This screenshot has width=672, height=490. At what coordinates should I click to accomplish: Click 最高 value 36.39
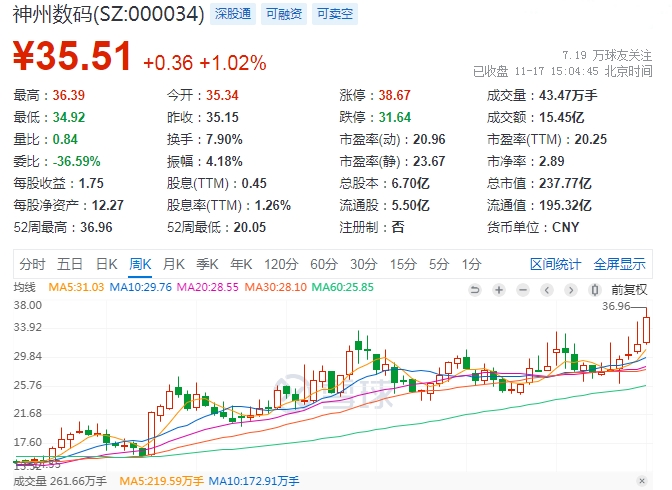click(69, 95)
